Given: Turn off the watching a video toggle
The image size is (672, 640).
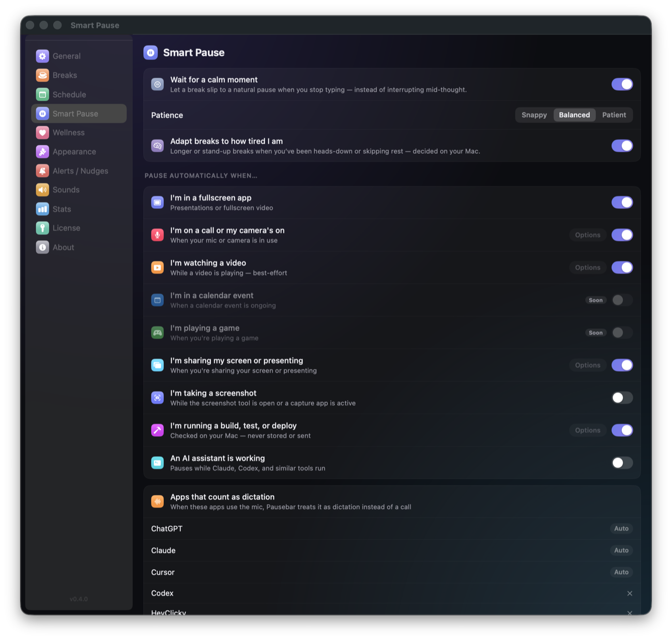Looking at the screenshot, I should point(622,267).
